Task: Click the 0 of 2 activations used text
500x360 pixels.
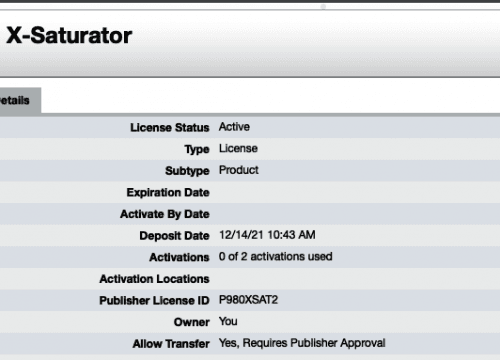Action: 276,257
